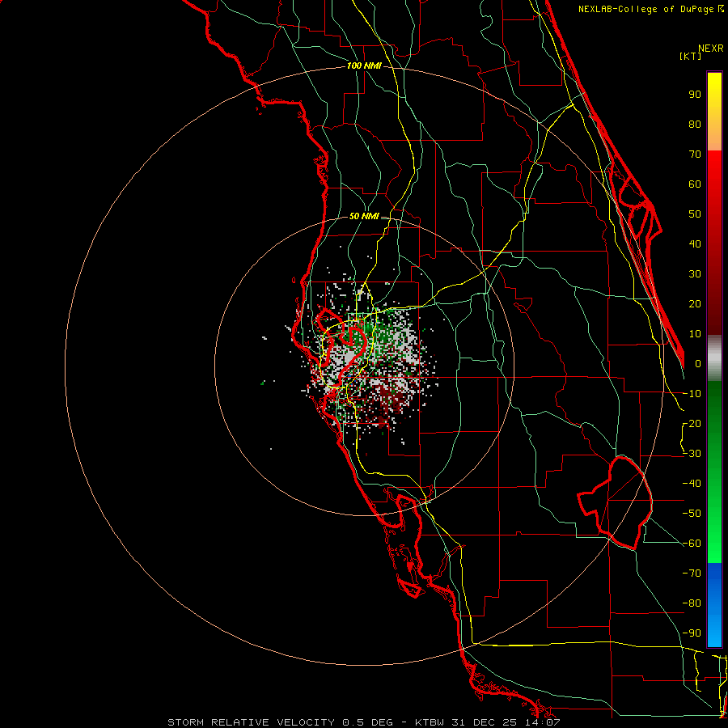Screen dimensions: 728x728
Task: Select the 50 value on velocity scale
Action: 695,214
